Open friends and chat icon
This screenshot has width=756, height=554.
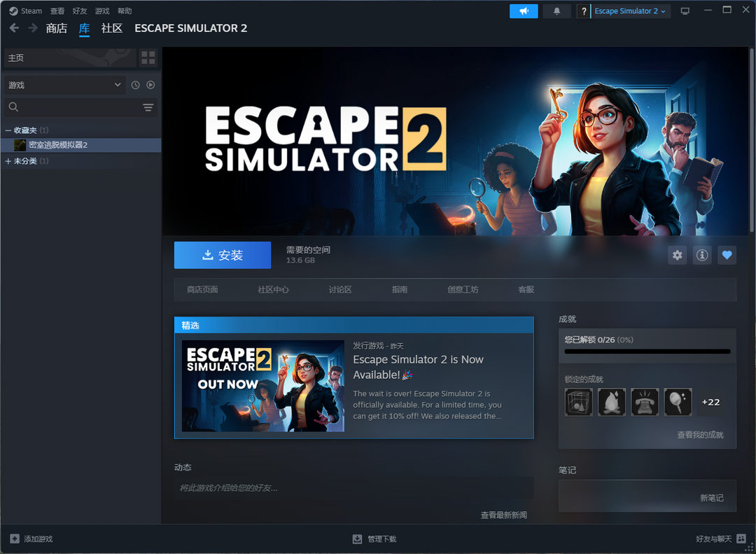point(741,539)
